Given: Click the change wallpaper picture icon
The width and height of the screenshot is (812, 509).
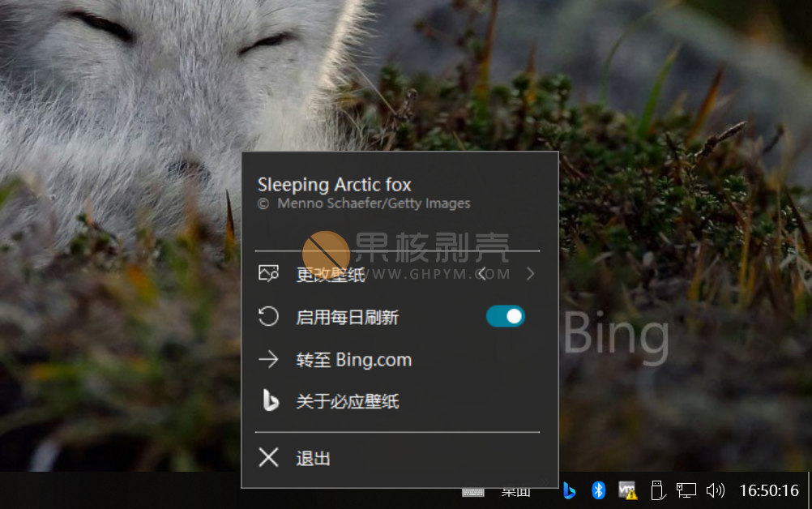Looking at the screenshot, I should coord(268,274).
